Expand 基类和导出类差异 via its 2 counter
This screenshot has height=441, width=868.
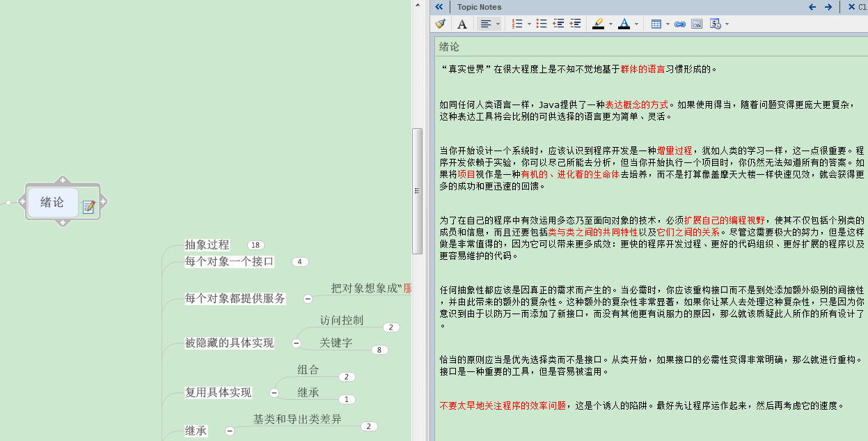tap(369, 426)
